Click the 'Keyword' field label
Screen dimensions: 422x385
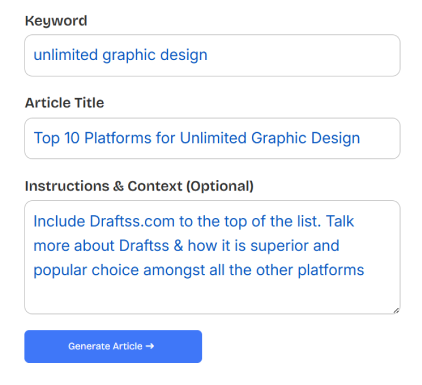[56, 21]
